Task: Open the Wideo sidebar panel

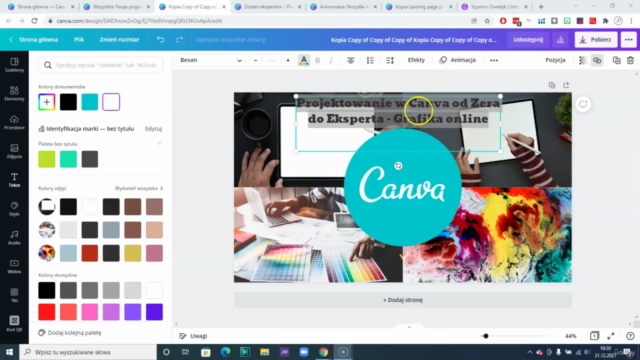Action: (14, 266)
